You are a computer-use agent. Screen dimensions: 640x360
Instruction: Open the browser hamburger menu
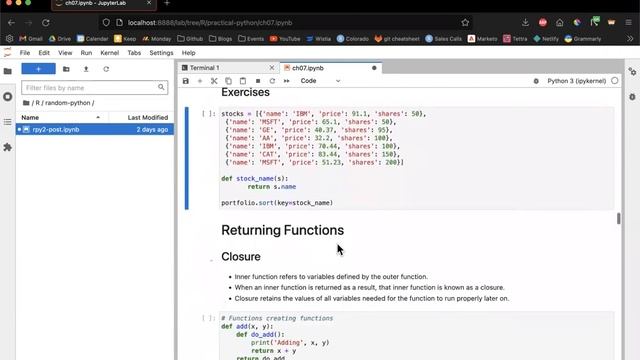(629, 23)
